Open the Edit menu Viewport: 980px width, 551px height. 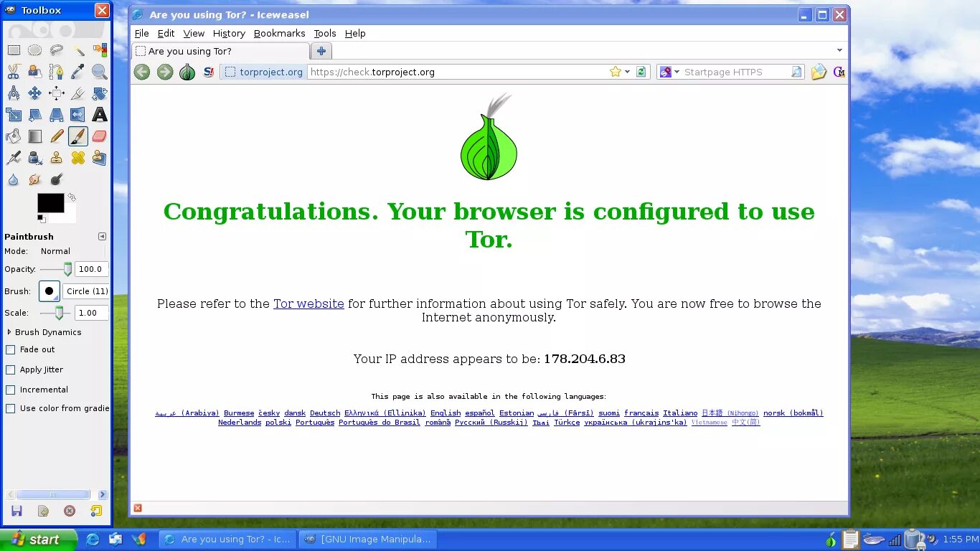point(166,33)
